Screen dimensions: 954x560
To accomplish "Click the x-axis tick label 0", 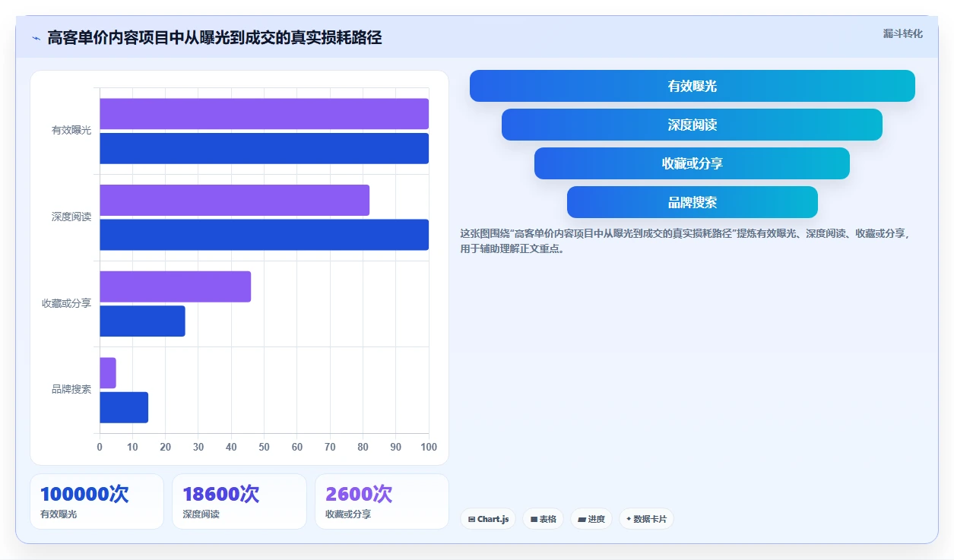I will click(100, 447).
